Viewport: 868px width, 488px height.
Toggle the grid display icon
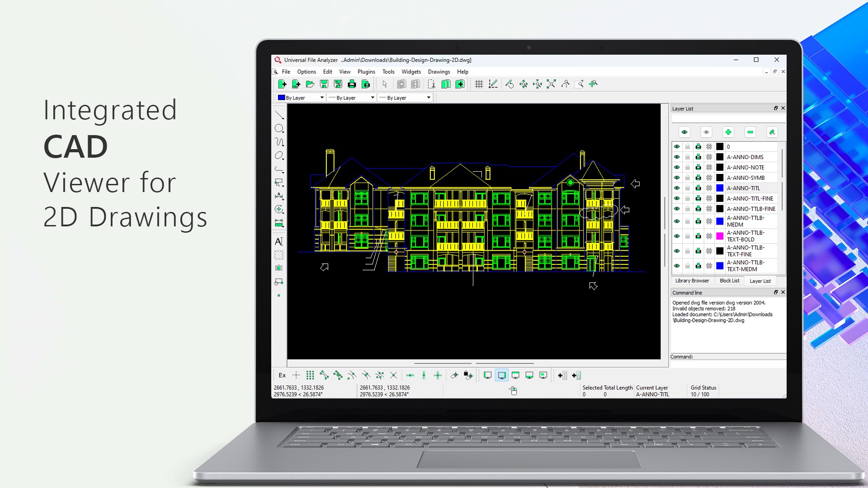click(x=479, y=84)
